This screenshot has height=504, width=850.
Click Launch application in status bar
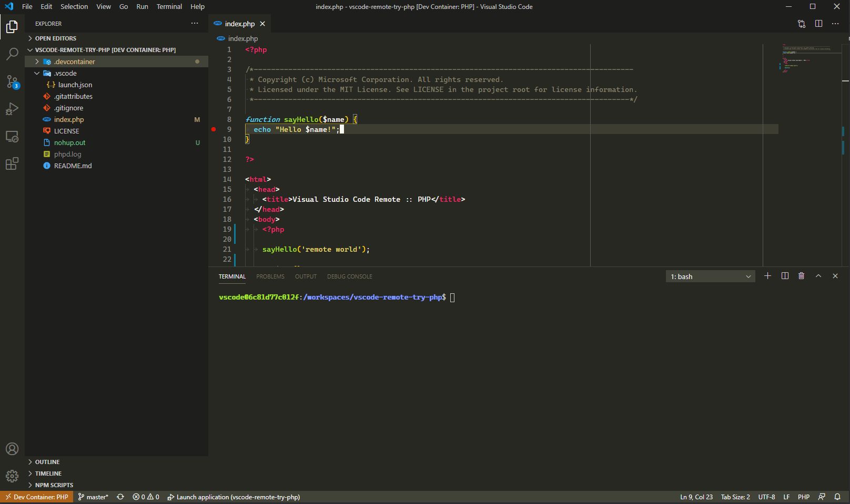point(234,497)
